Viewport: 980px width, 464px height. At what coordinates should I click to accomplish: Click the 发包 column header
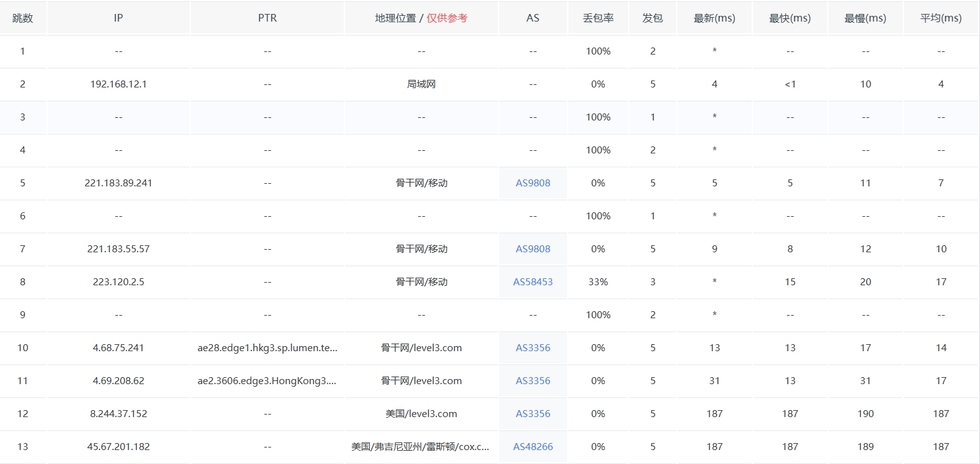[x=653, y=18]
